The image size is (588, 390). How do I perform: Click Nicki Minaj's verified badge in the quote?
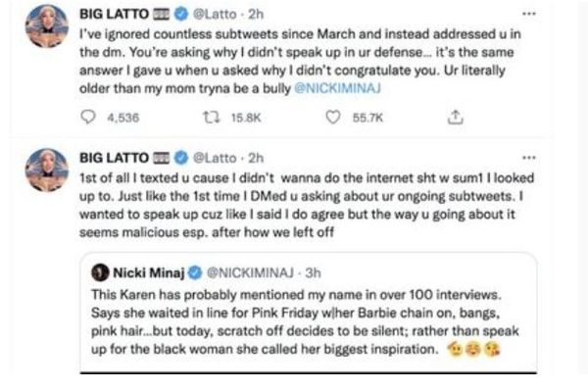195,272
